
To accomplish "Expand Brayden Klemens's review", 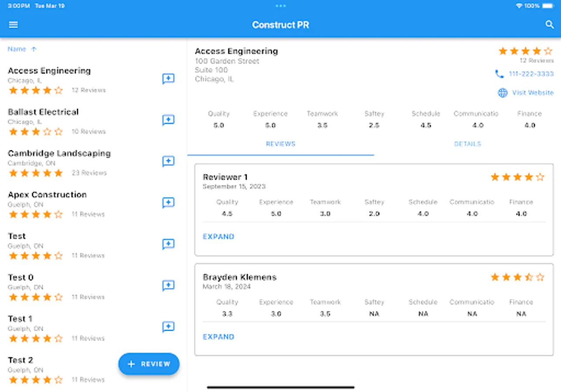I will pos(218,337).
